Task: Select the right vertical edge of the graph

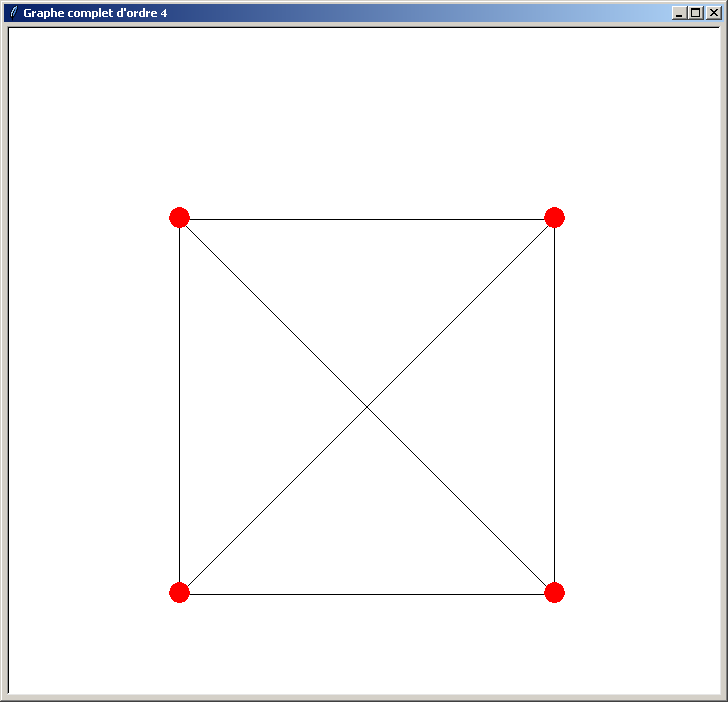Action: coord(554,405)
